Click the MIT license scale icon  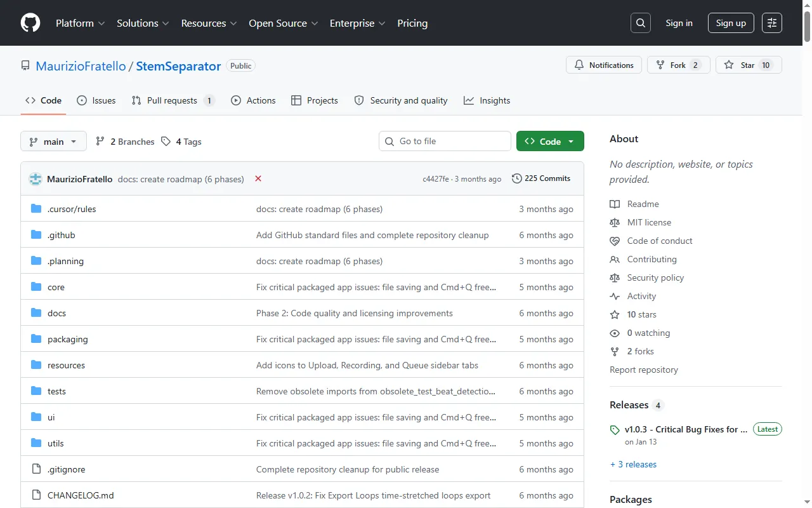(x=615, y=222)
